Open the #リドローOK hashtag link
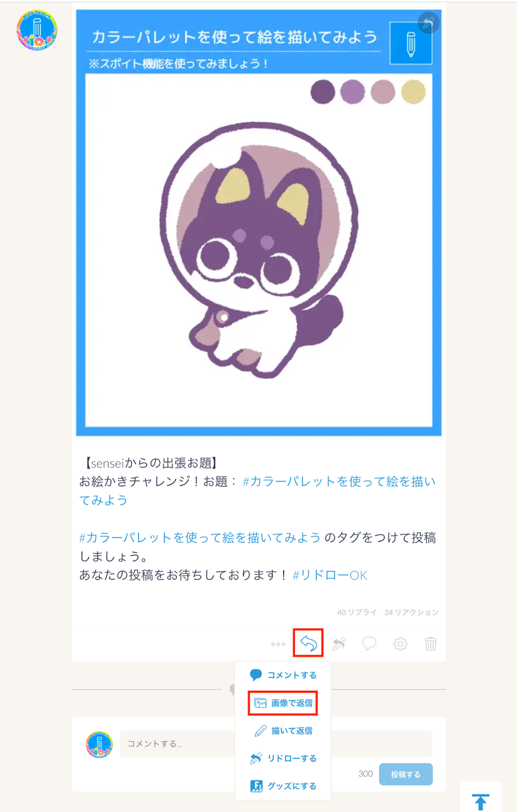Image resolution: width=517 pixels, height=812 pixels. (x=330, y=575)
